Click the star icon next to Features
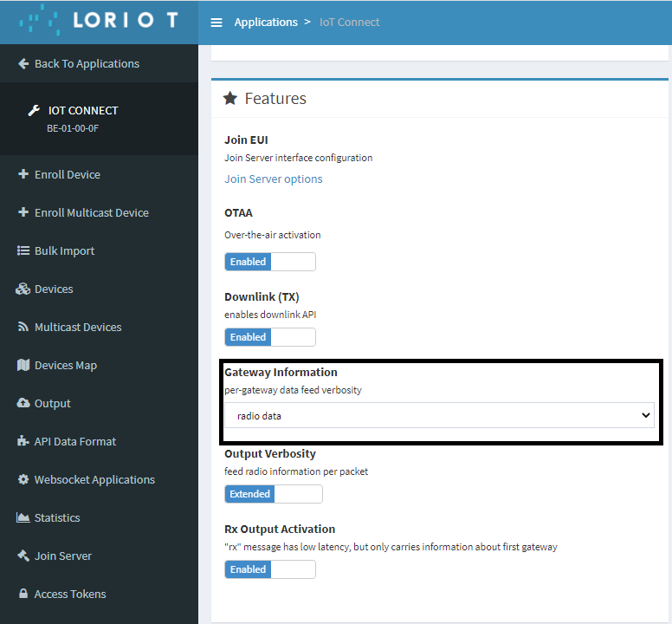The width and height of the screenshot is (672, 624). pyautogui.click(x=230, y=98)
